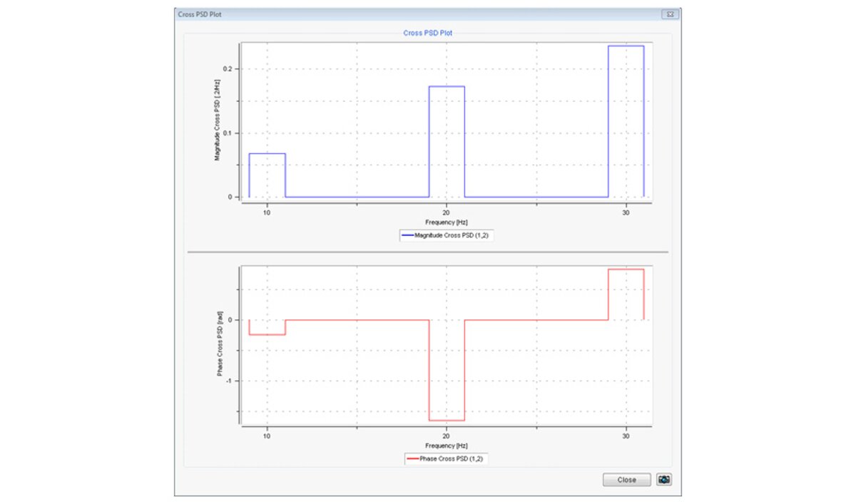Click the -1 tick label on the phase axis

click(230, 381)
